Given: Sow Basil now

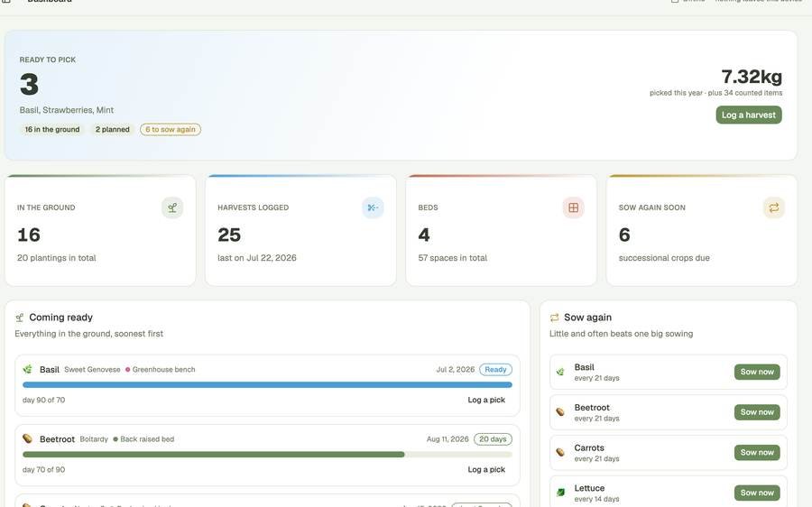Looking at the screenshot, I should 757,372.
